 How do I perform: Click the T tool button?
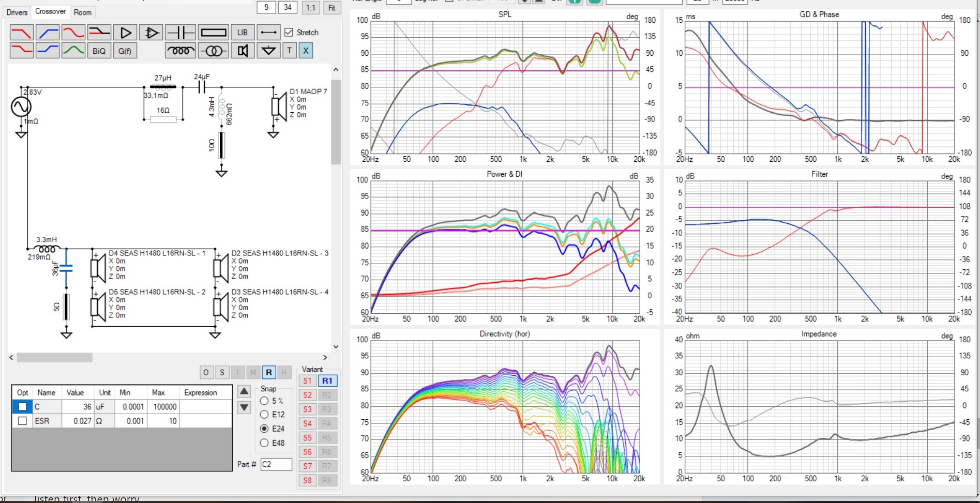pyautogui.click(x=290, y=51)
